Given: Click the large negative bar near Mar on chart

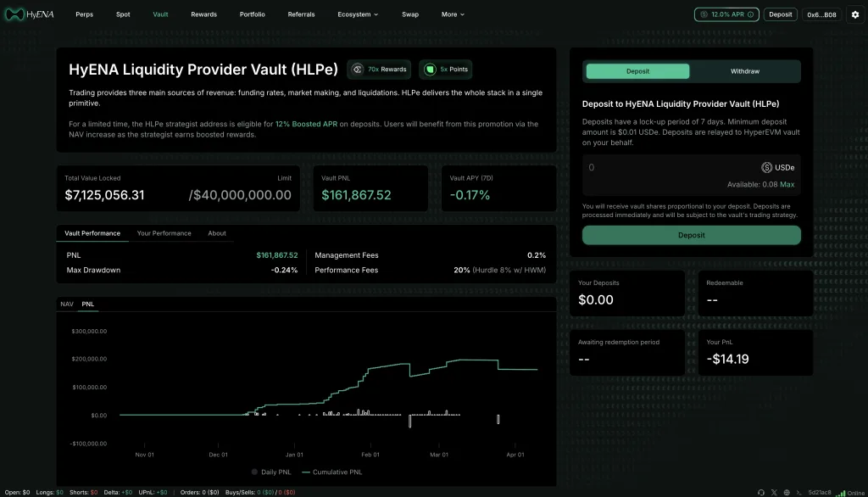Looking at the screenshot, I should [x=410, y=421].
